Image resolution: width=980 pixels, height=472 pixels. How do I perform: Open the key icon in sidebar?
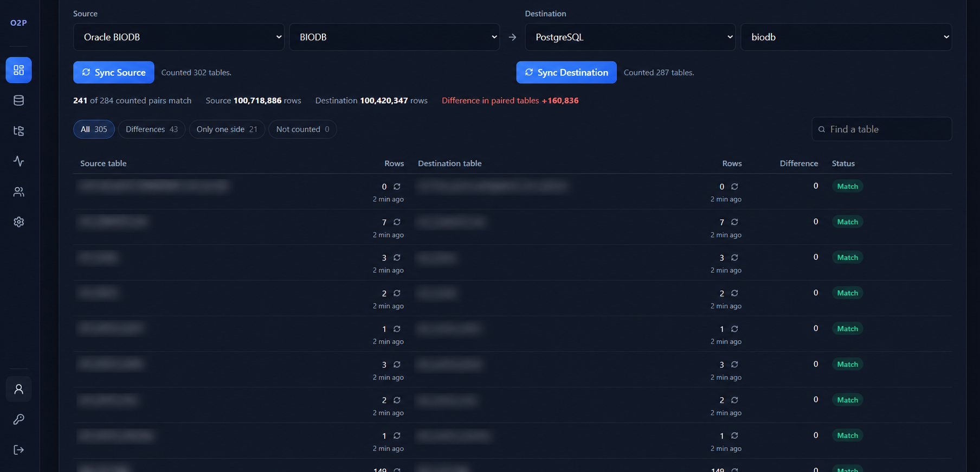coord(18,419)
